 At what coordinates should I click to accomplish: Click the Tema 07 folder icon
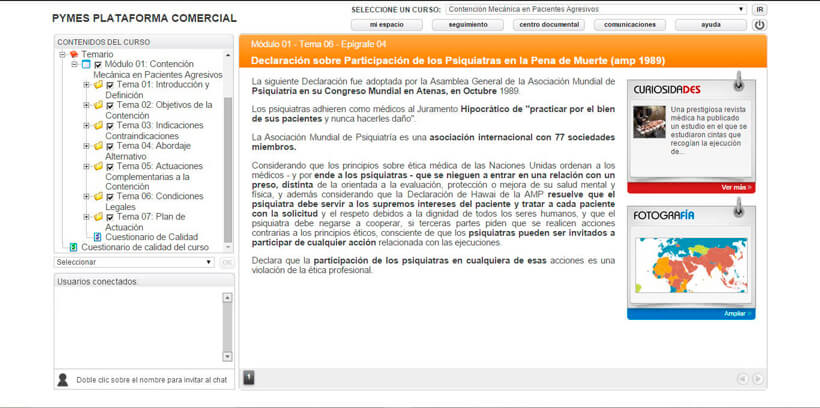click(x=98, y=217)
